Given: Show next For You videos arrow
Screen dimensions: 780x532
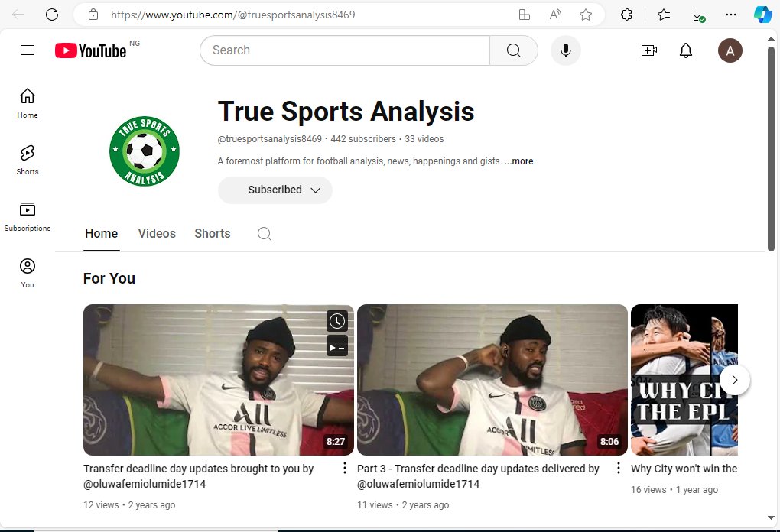Looking at the screenshot, I should click(x=735, y=380).
